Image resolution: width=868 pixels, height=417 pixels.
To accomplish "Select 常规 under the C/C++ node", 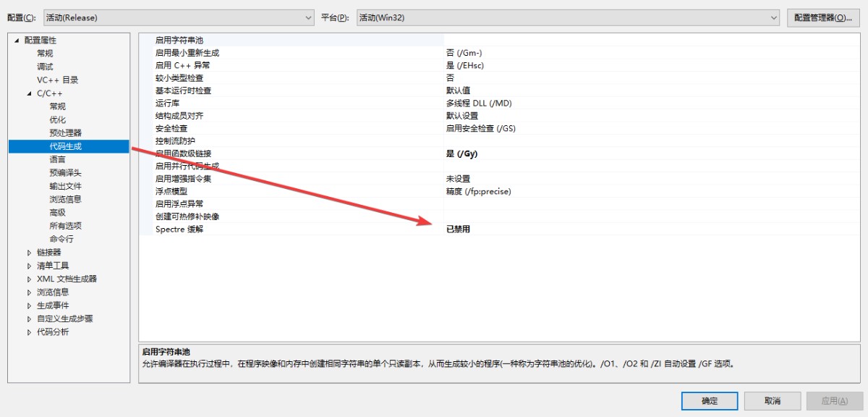I will (x=57, y=106).
